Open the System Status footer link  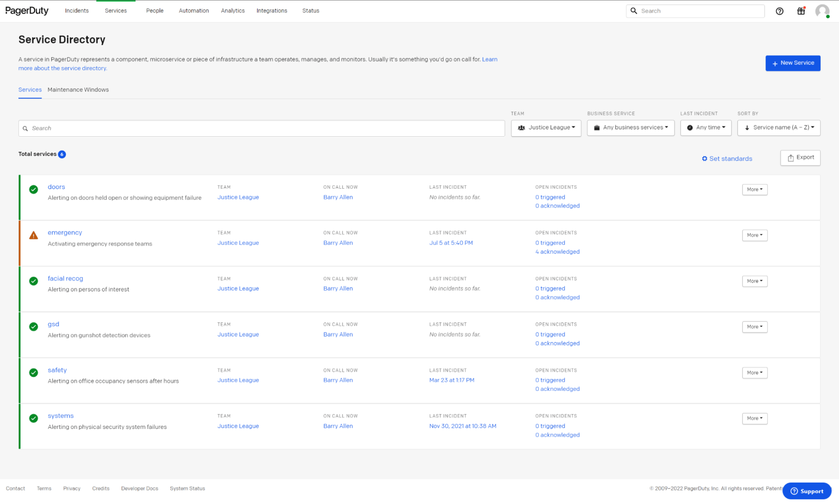point(187,488)
